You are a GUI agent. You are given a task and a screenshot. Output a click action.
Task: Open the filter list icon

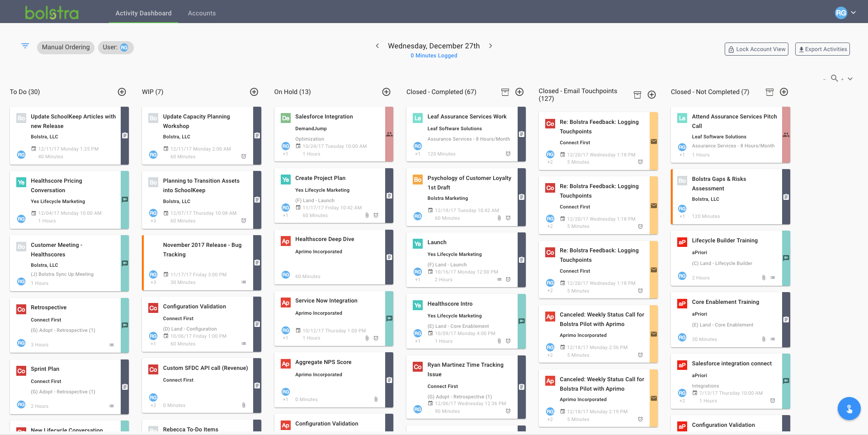[x=25, y=46]
